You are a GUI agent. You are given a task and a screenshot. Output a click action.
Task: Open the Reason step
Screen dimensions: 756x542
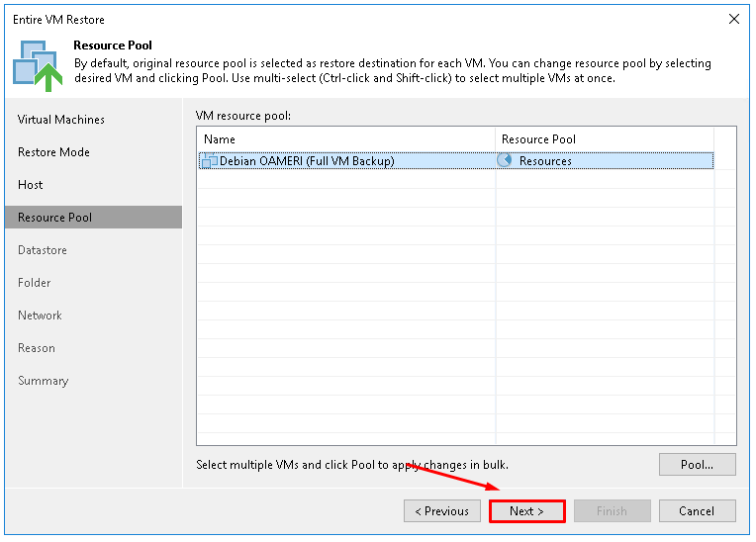37,348
